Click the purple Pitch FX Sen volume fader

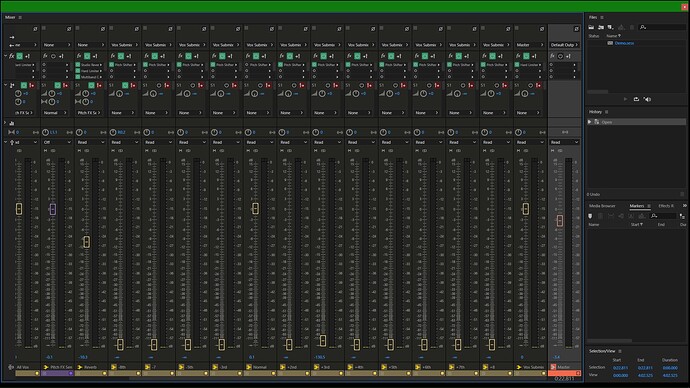(x=52, y=209)
